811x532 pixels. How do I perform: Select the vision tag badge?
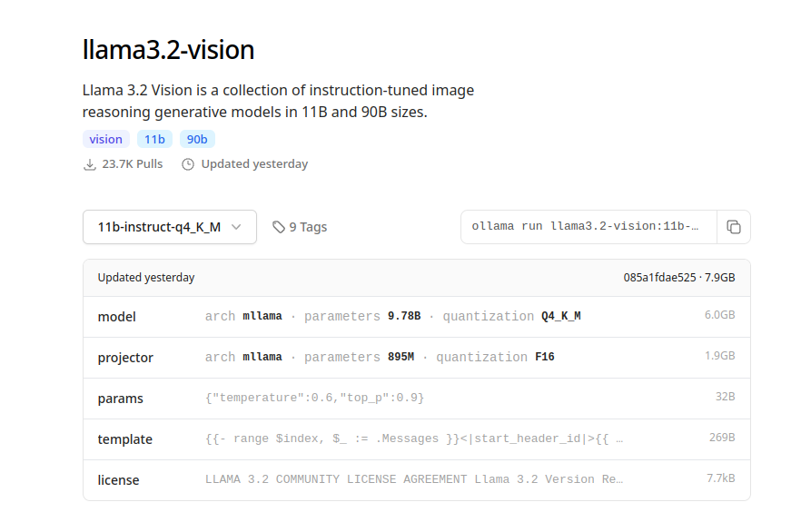click(x=105, y=139)
